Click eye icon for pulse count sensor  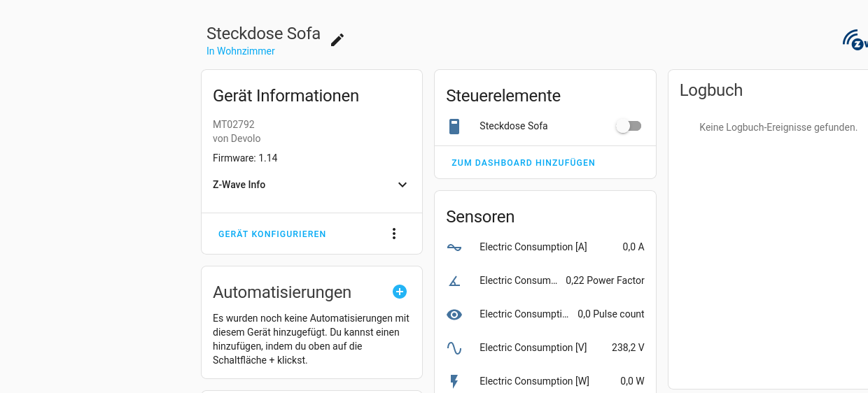(x=454, y=314)
